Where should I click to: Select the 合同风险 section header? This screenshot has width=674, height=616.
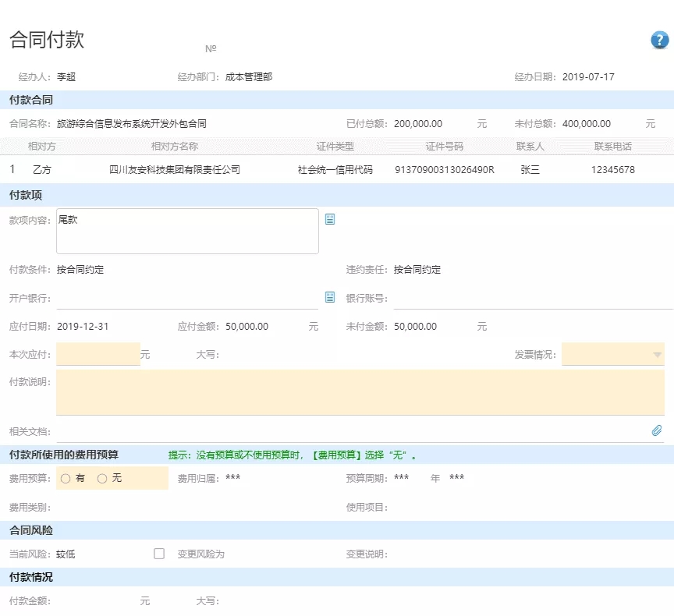tap(31, 530)
